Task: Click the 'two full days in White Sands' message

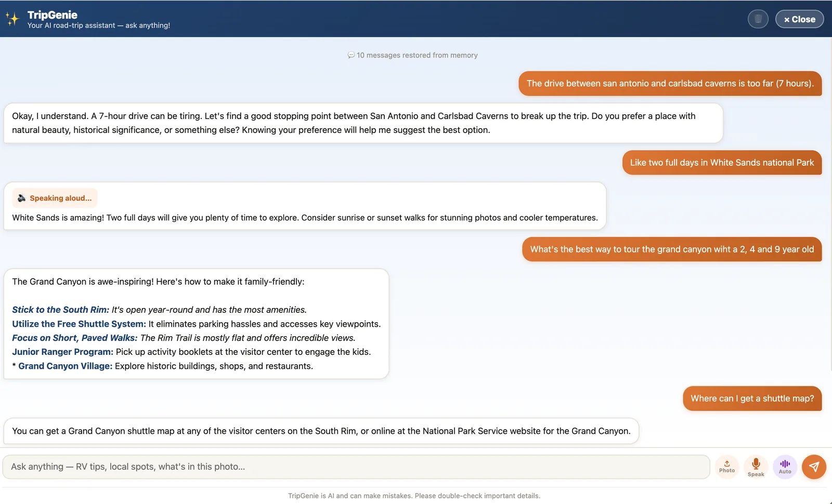Action: pos(722,163)
